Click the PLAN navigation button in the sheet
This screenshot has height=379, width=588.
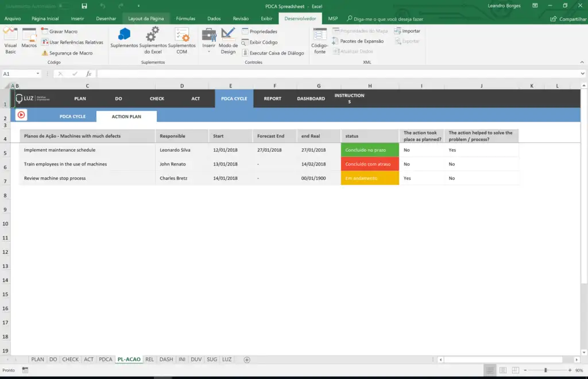(x=80, y=99)
